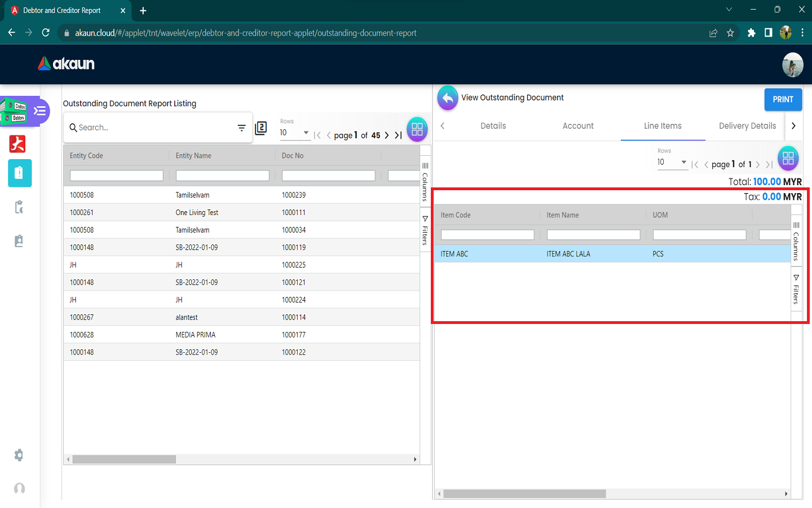Click the purple back arrow beside View Outstanding Document
The width and height of the screenshot is (812, 508).
(x=447, y=98)
